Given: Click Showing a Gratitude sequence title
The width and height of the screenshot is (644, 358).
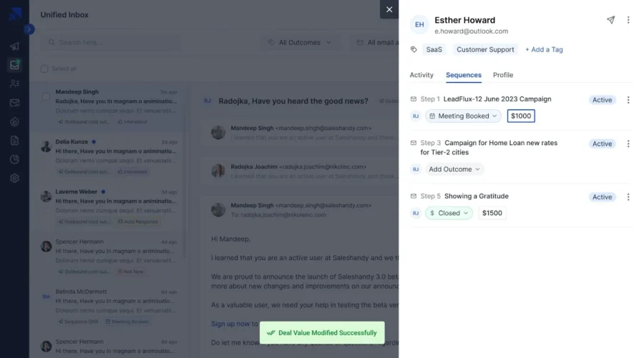Looking at the screenshot, I should pos(476,197).
